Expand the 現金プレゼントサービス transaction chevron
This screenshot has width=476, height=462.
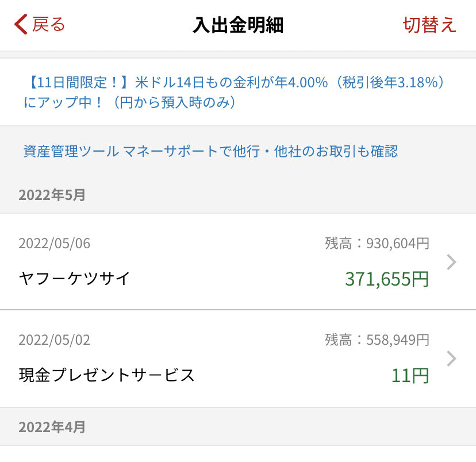[452, 359]
